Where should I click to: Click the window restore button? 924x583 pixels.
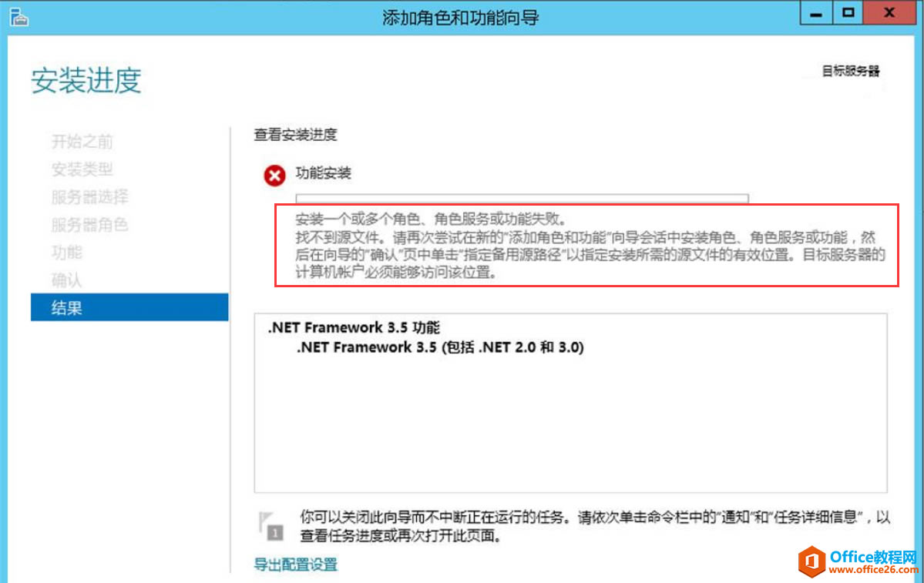tap(850, 13)
